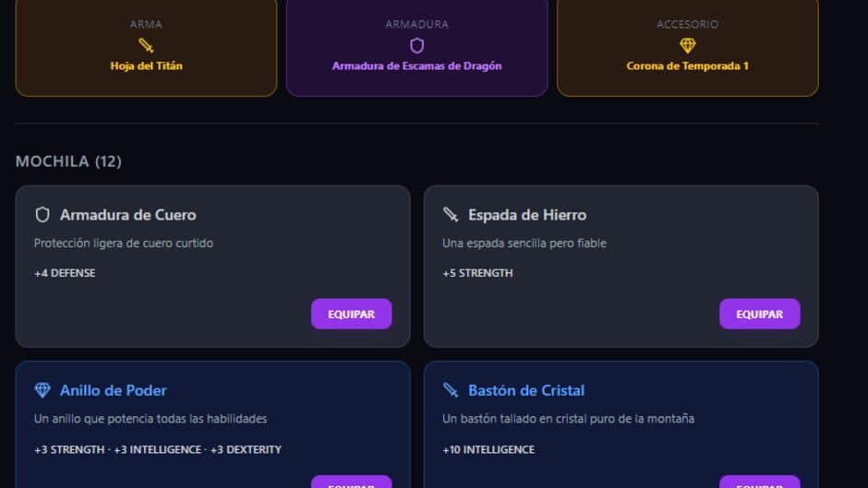
Task: Select the sword icon beside Espada de Hierro
Action: (x=451, y=215)
